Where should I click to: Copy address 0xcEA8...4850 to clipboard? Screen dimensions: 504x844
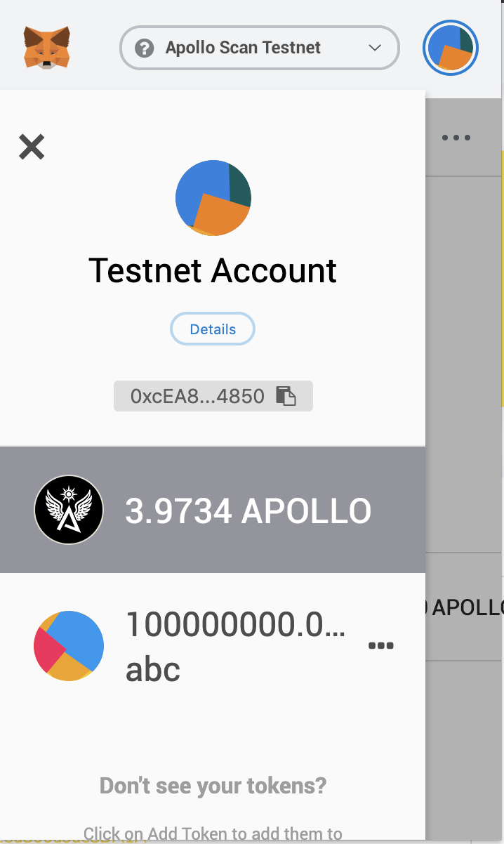click(198, 396)
